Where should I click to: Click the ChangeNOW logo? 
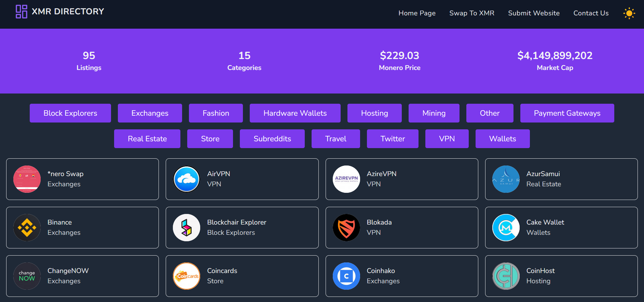tap(27, 276)
